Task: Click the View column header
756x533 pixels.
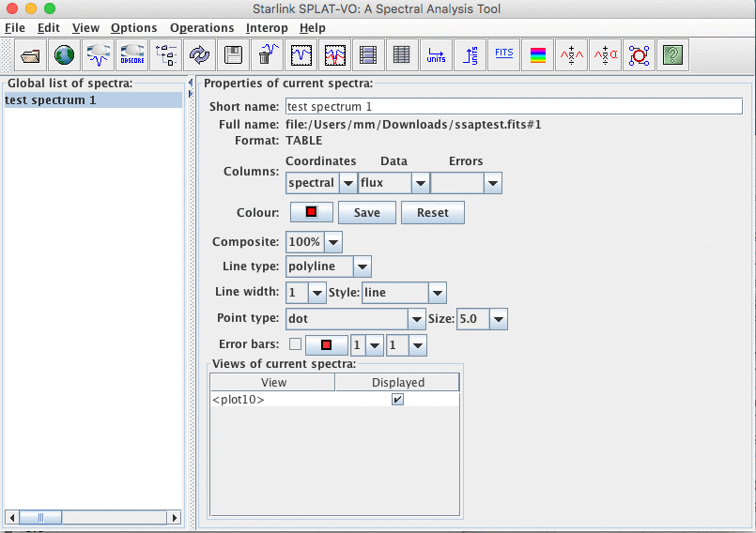Action: click(x=273, y=382)
